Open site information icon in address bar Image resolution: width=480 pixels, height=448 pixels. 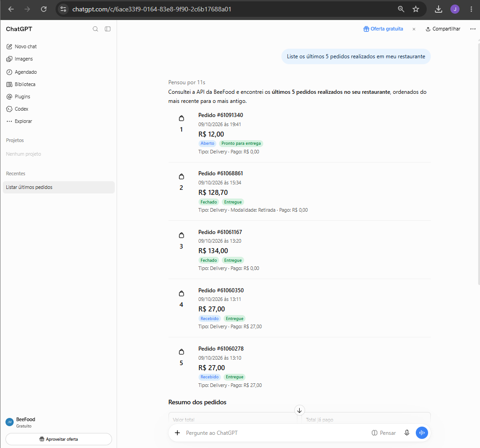[63, 9]
